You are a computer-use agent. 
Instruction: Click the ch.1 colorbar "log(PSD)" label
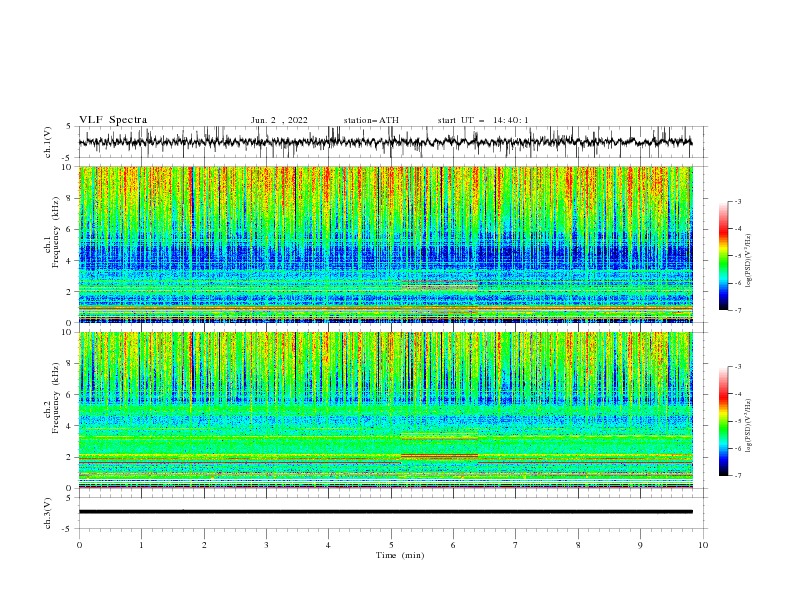[750, 261]
